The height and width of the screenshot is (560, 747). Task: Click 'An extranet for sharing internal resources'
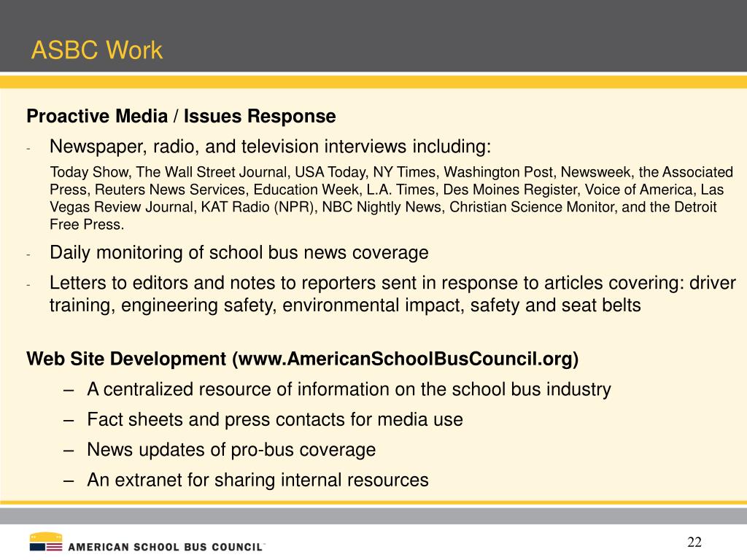pos(258,480)
